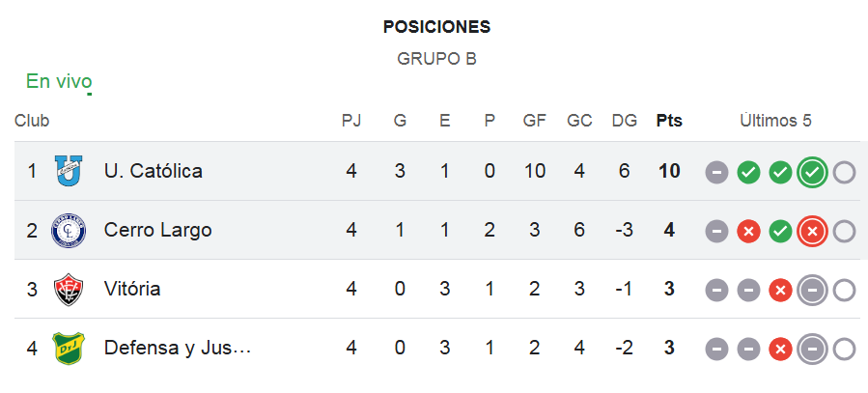Click the Vitória club crest
The width and height of the screenshot is (868, 393).
(69, 289)
